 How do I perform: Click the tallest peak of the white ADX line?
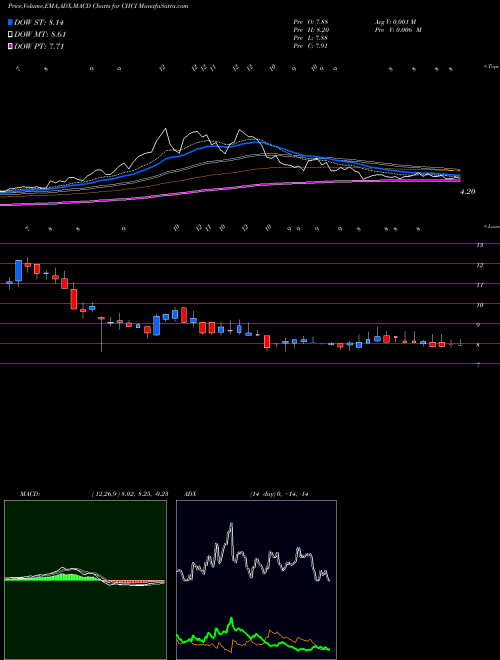click(231, 524)
